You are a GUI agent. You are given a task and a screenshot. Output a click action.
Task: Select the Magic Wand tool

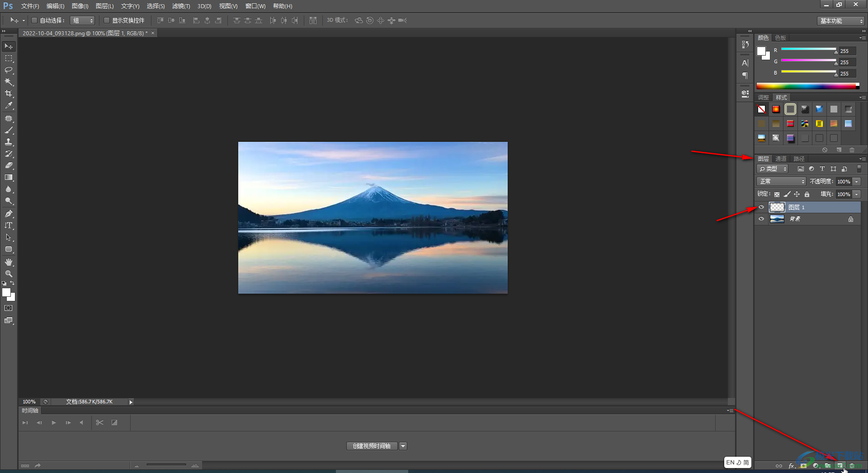(x=9, y=82)
